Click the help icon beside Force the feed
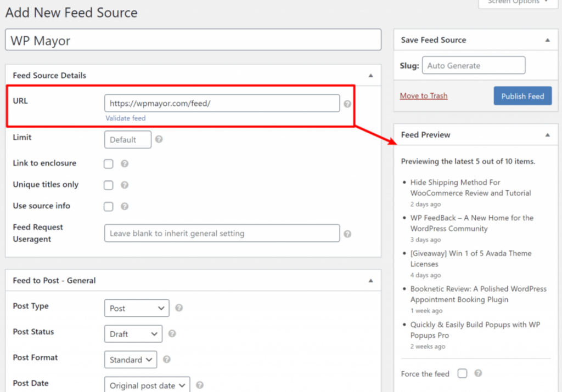This screenshot has width=562, height=392. (477, 373)
